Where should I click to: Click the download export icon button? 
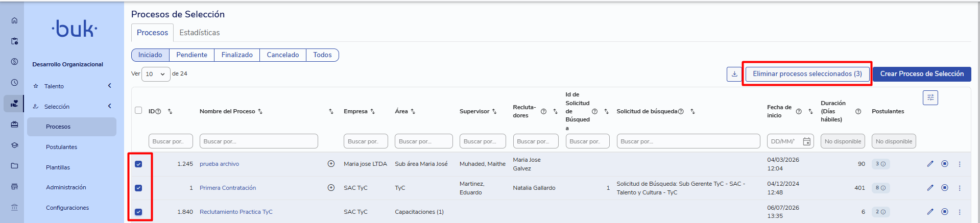[734, 74]
